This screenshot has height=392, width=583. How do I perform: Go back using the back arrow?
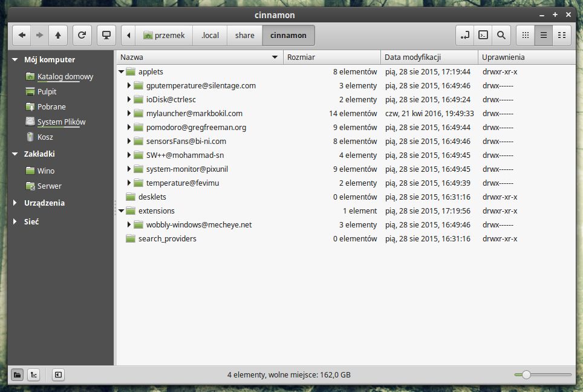point(22,35)
